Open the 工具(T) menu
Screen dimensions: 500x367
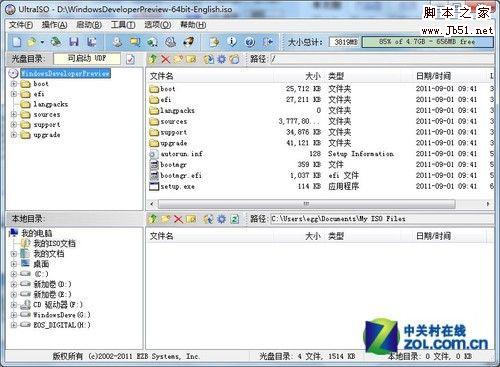(x=123, y=25)
